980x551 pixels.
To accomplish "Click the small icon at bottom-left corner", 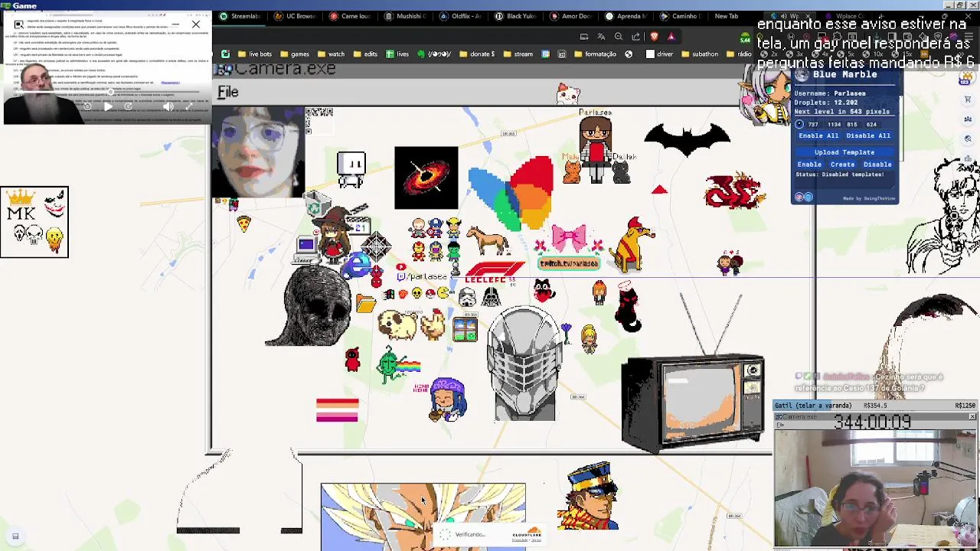I will 15,536.
